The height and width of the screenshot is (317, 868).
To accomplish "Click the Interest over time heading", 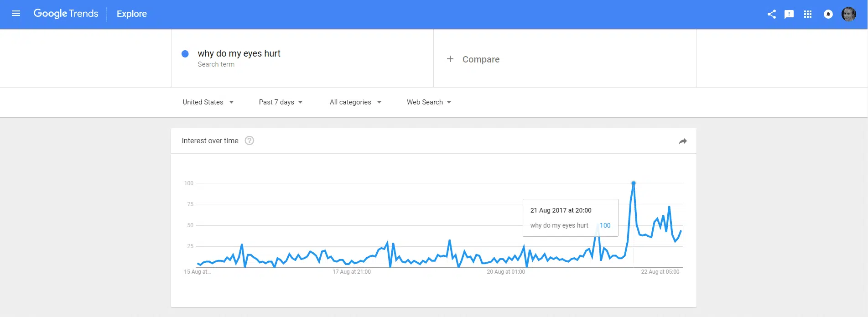I will tap(210, 140).
